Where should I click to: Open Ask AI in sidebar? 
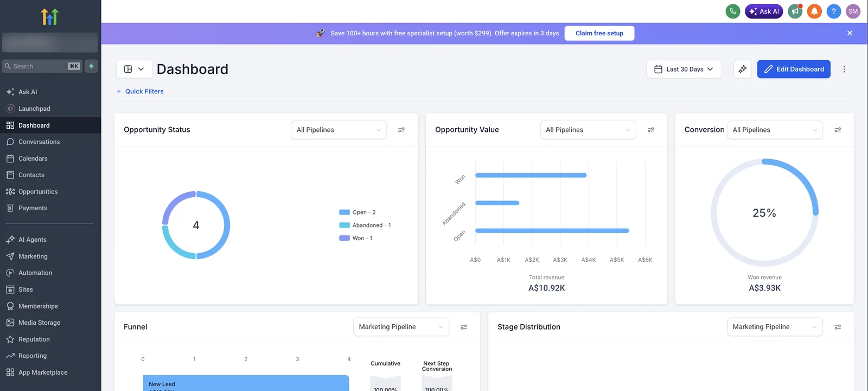pos(50,92)
